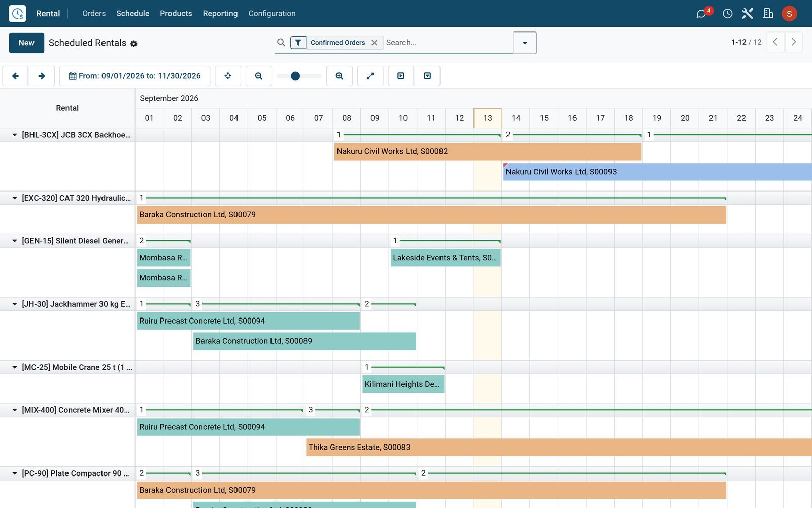Go to next records page arrow
This screenshot has height=508, width=812.
[x=794, y=42]
